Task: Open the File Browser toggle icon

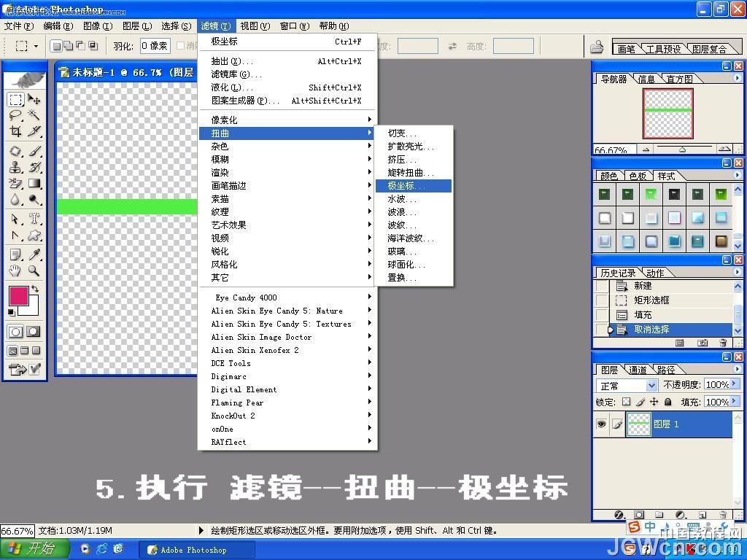Action: (x=597, y=46)
